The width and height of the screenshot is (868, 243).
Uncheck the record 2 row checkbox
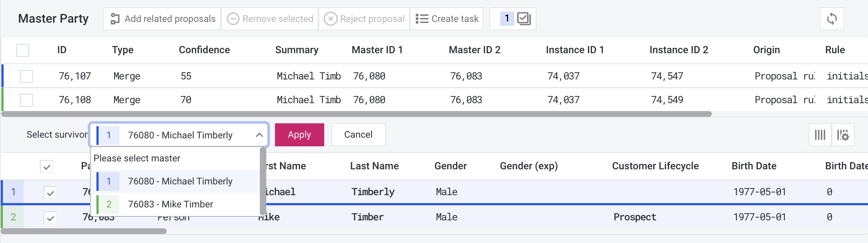(x=50, y=218)
